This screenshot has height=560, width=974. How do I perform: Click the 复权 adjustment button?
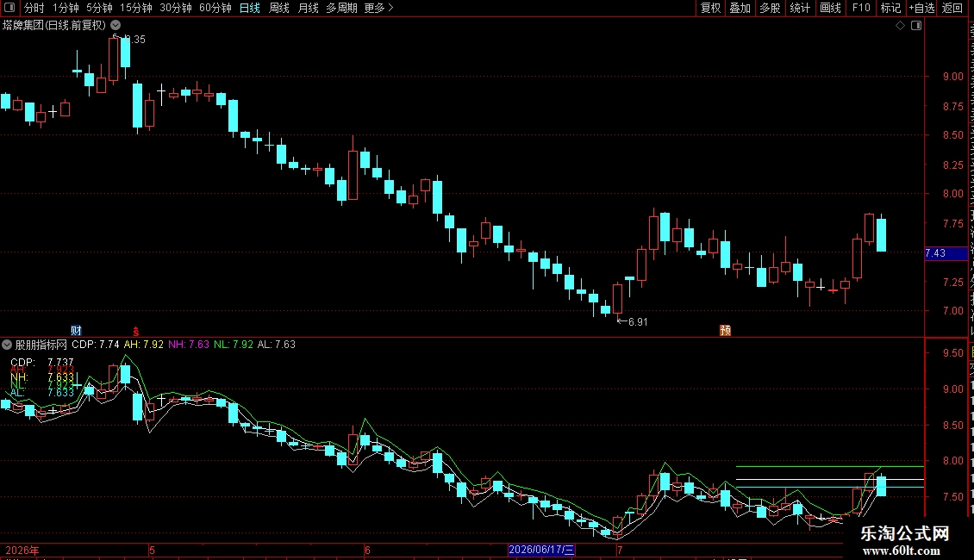[710, 8]
